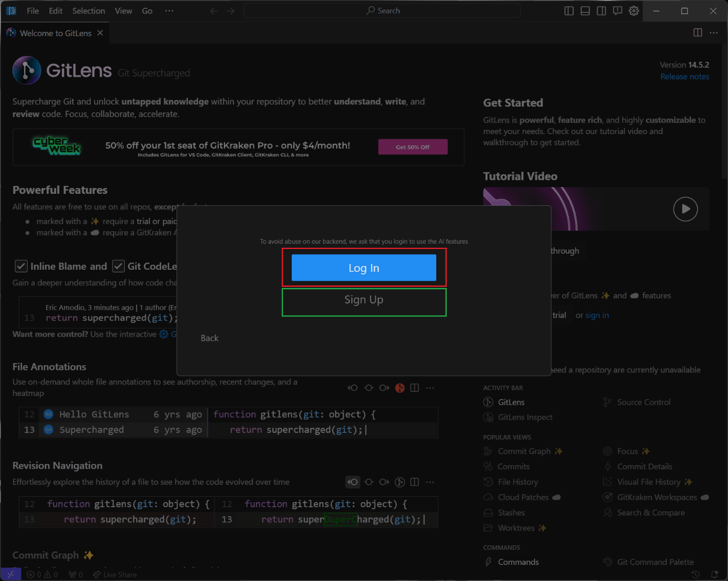
Task: Click the welcome page vertical scrollbar
Action: click(724, 112)
